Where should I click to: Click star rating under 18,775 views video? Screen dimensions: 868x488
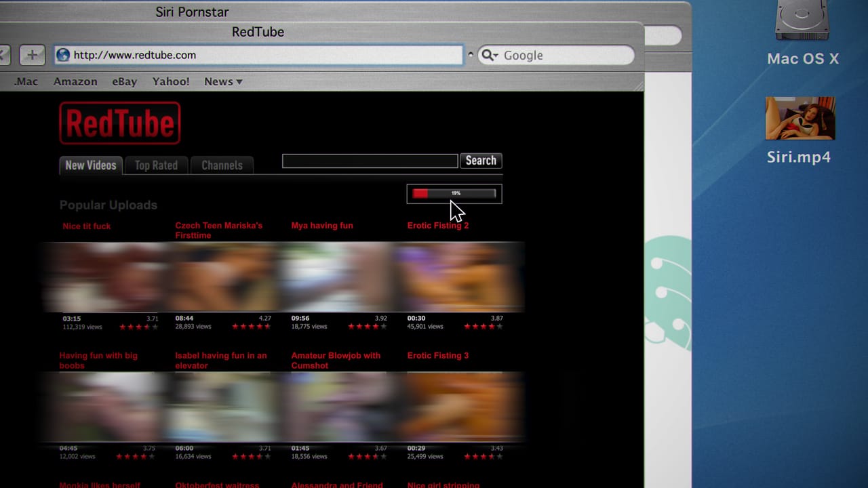(x=367, y=327)
